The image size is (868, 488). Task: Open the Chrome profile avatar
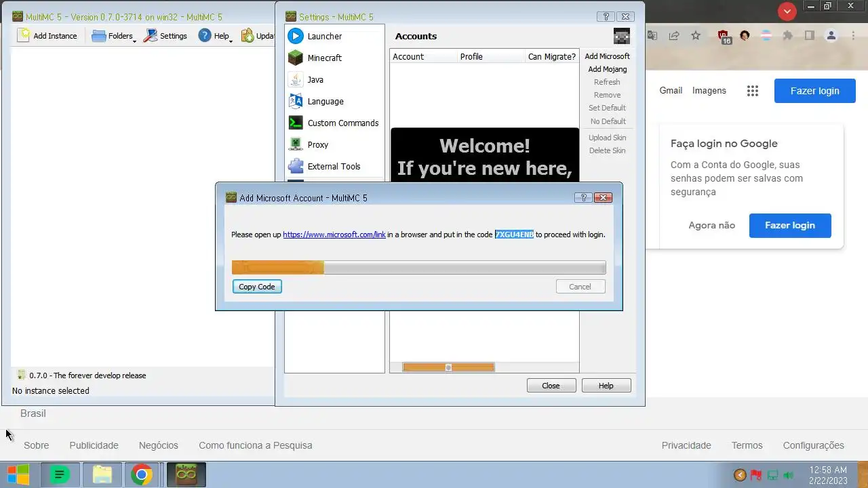831,36
